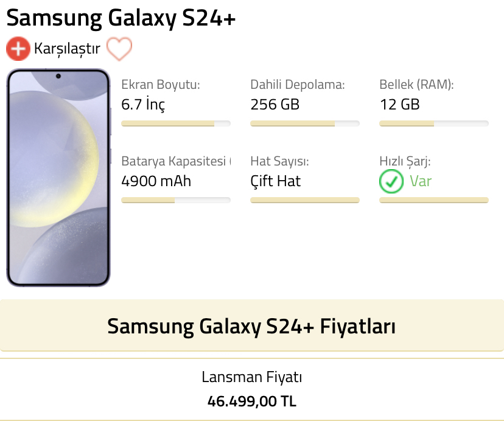Click the Batarya Kapasitesi rating bar

pos(176,200)
